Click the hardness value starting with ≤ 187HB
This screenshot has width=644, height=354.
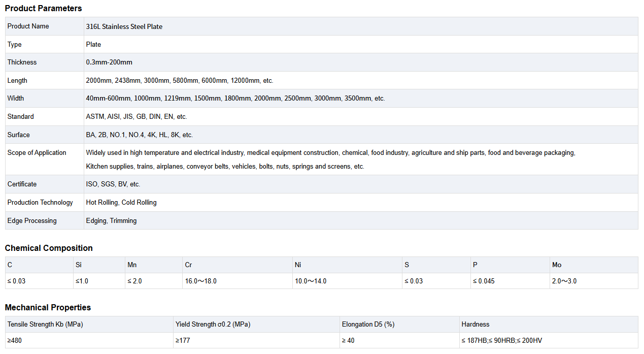[x=501, y=341]
